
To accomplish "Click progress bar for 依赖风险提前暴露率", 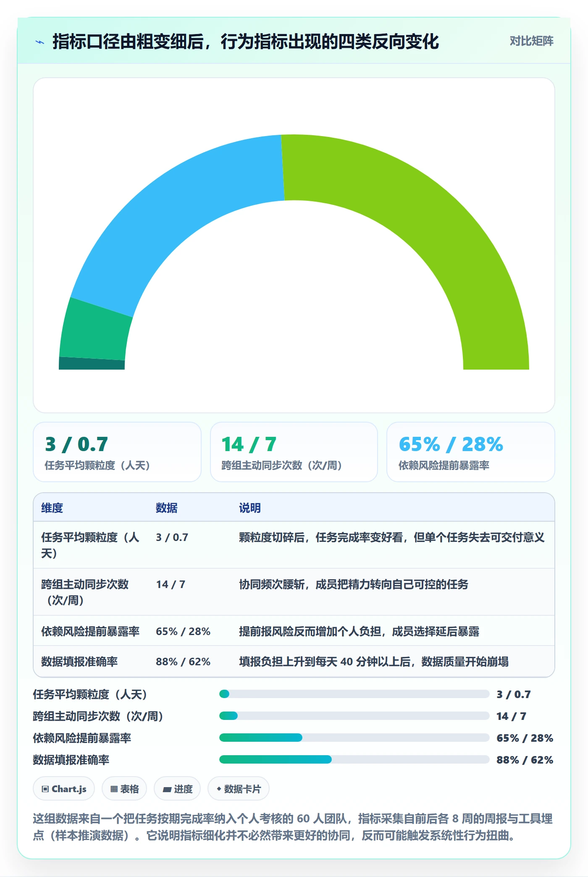I will 354,738.
